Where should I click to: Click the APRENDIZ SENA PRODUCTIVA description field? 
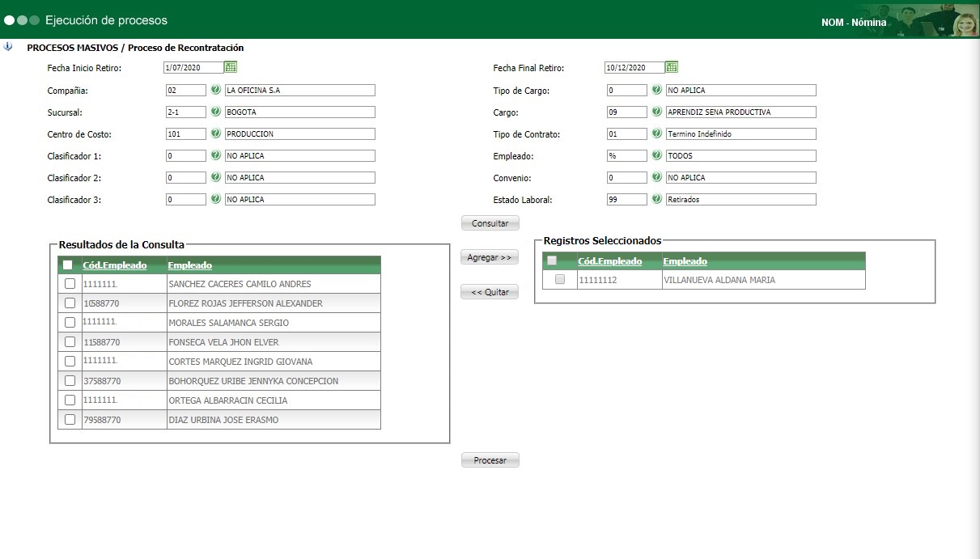click(x=741, y=112)
